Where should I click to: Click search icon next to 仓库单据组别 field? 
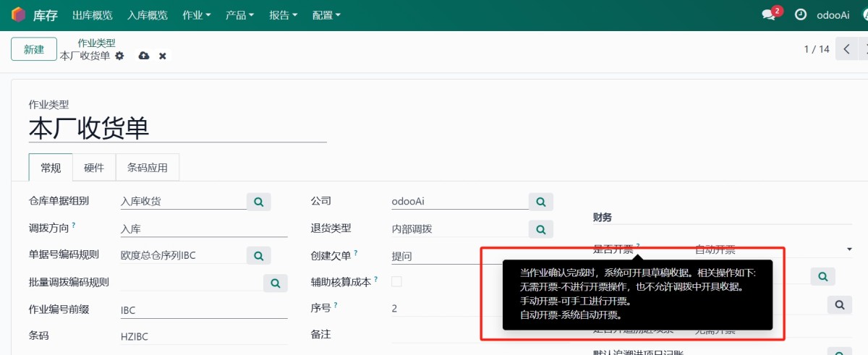[258, 201]
